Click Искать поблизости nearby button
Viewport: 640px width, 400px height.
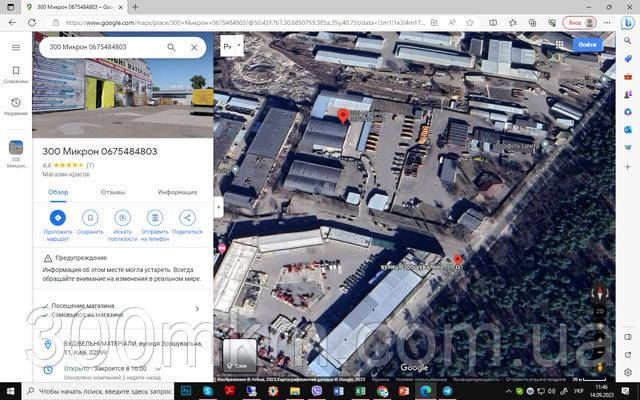click(x=122, y=225)
